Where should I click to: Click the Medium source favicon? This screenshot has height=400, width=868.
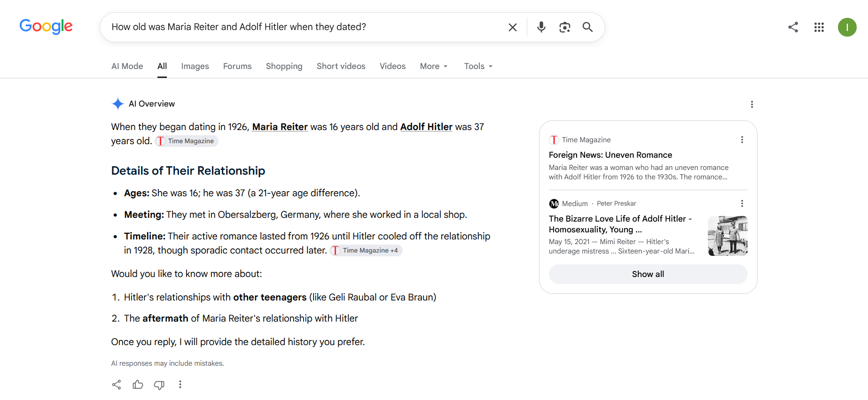[x=554, y=204]
